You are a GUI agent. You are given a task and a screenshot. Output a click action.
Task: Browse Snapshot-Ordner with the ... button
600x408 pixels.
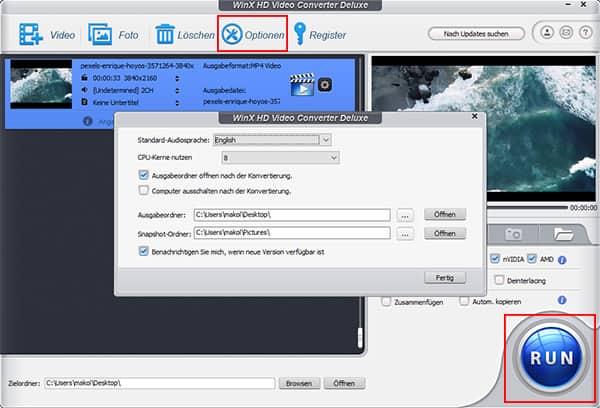click(405, 233)
